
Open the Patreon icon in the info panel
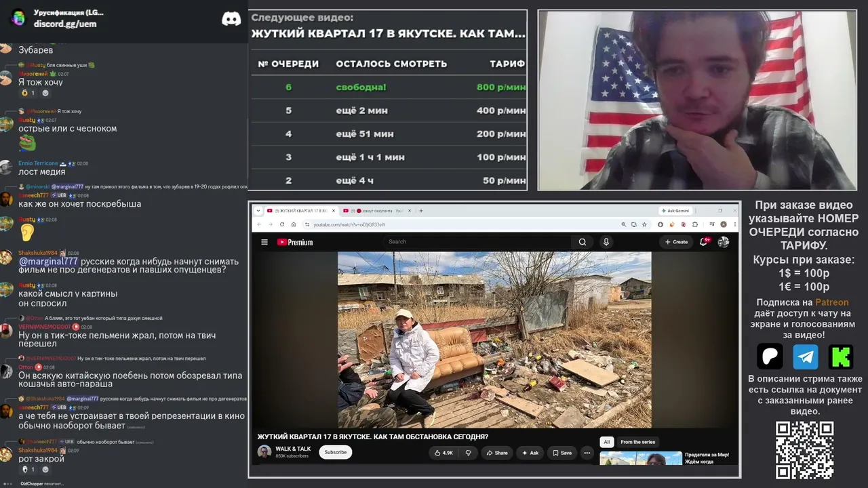click(x=770, y=357)
